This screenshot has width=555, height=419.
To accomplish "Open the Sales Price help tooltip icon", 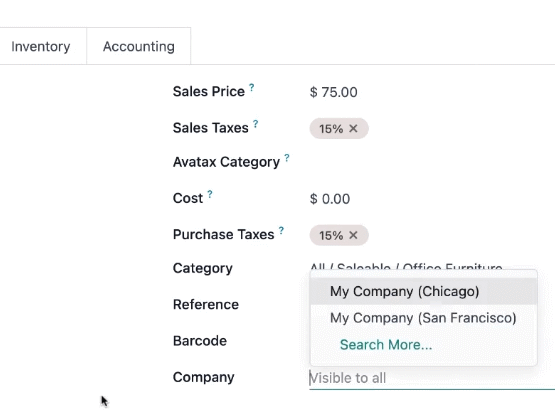I will [x=251, y=87].
